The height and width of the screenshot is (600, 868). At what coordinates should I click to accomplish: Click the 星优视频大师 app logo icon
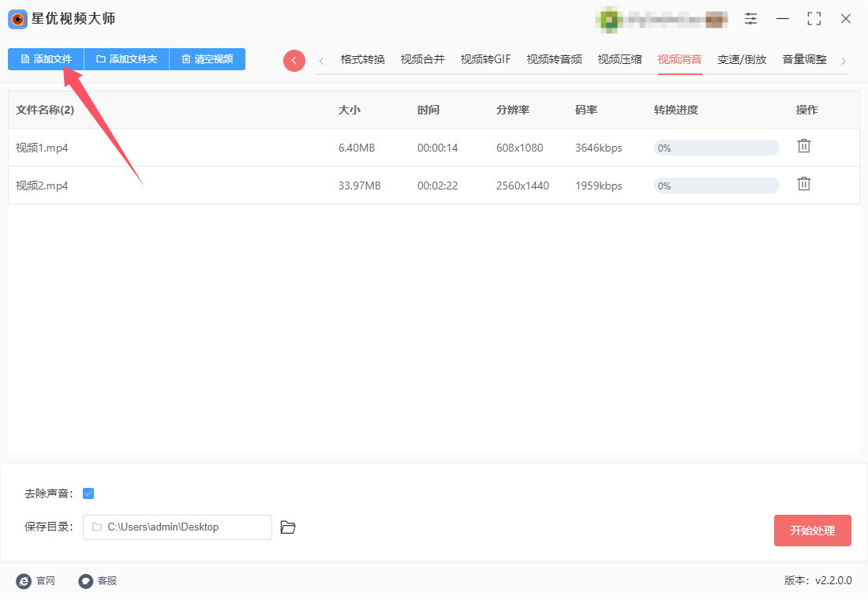[x=17, y=20]
